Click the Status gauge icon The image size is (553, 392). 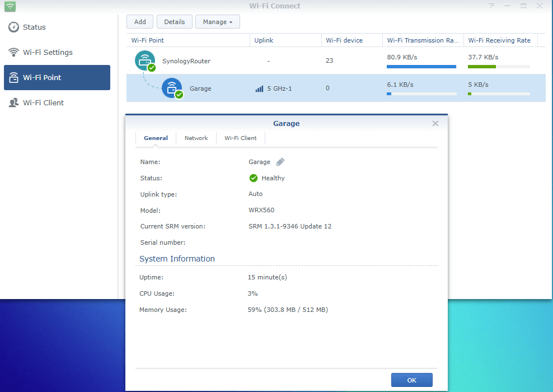[x=13, y=27]
